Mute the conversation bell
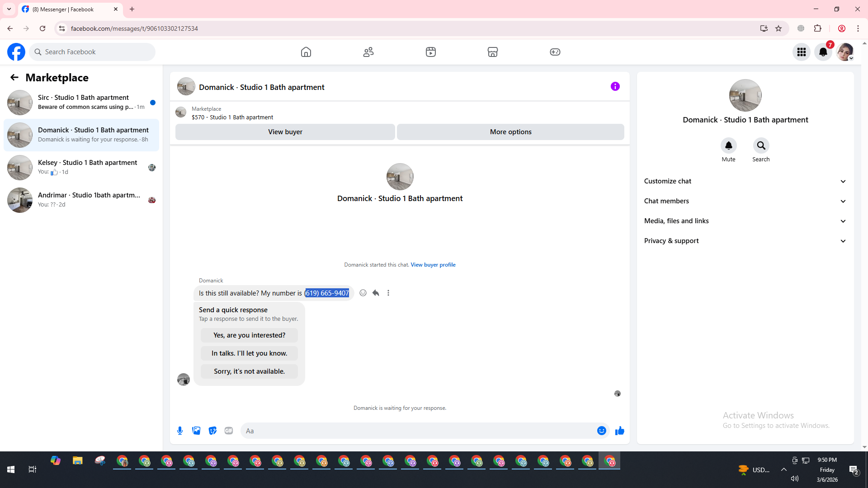Image resolution: width=868 pixels, height=488 pixels. coord(728,145)
